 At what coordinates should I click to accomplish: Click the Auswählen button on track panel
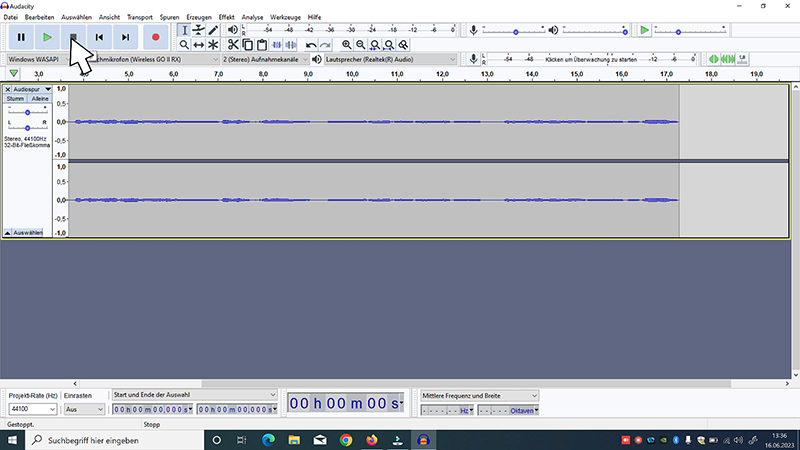point(28,233)
